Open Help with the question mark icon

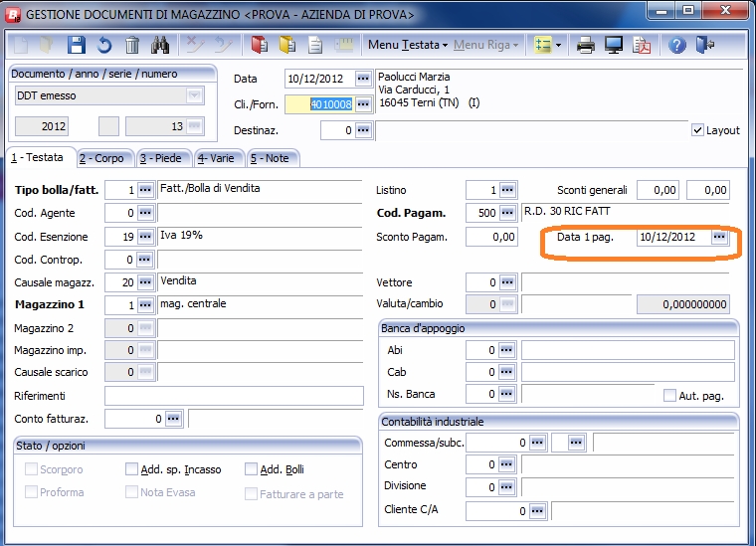tap(677, 45)
